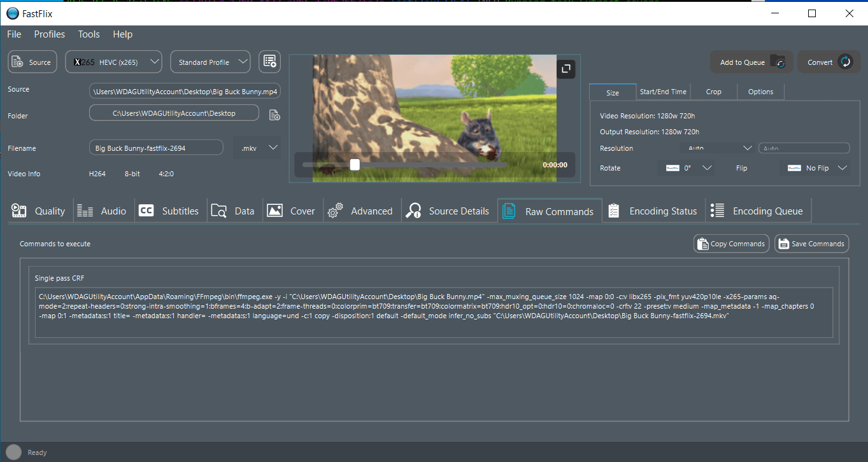Click the folder browse icon beside Folder path

[274, 115]
